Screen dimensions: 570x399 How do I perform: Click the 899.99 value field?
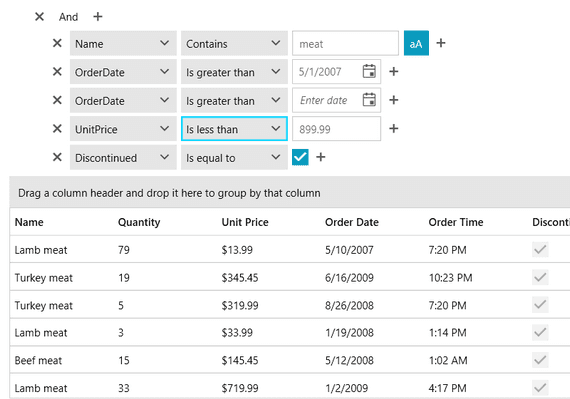coord(337,129)
